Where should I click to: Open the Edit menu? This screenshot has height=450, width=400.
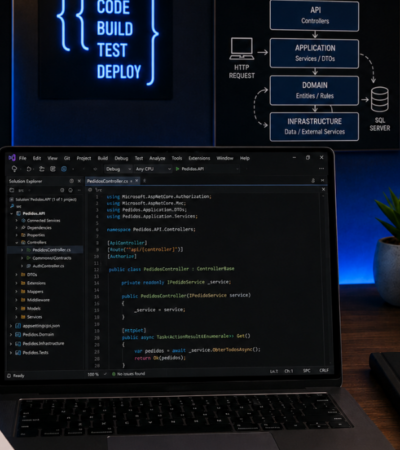(37, 158)
